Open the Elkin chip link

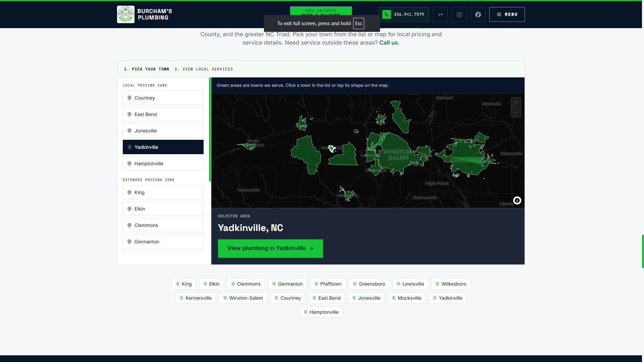tap(211, 284)
